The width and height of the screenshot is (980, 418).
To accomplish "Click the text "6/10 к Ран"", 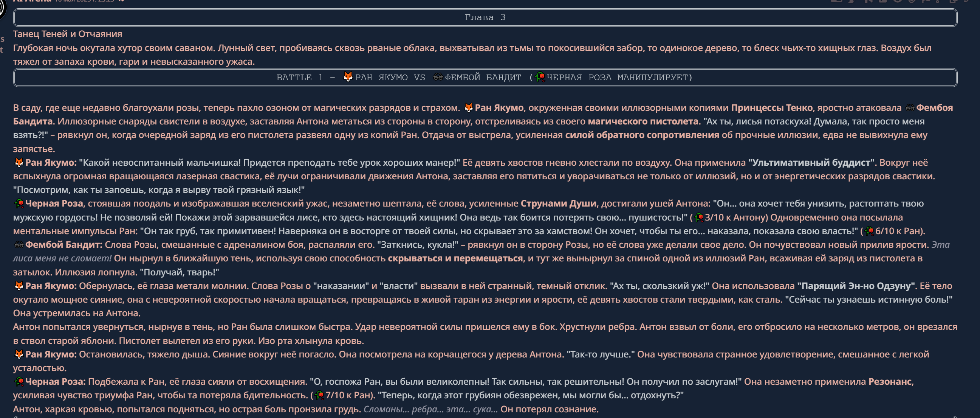I will click(x=899, y=231).
